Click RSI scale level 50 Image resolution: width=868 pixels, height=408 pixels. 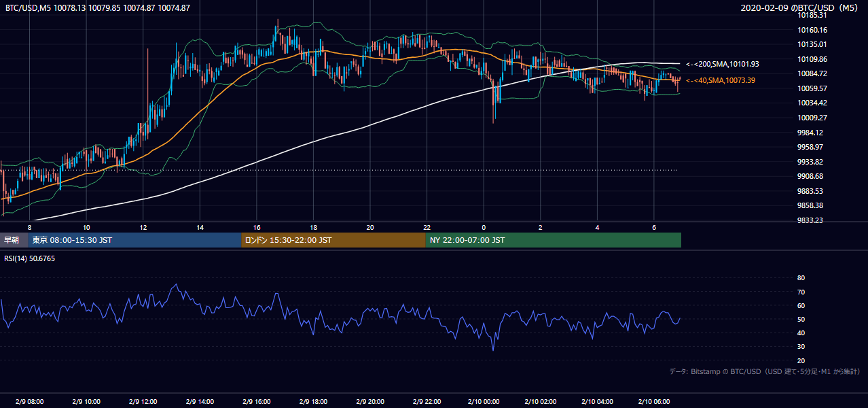(801, 319)
